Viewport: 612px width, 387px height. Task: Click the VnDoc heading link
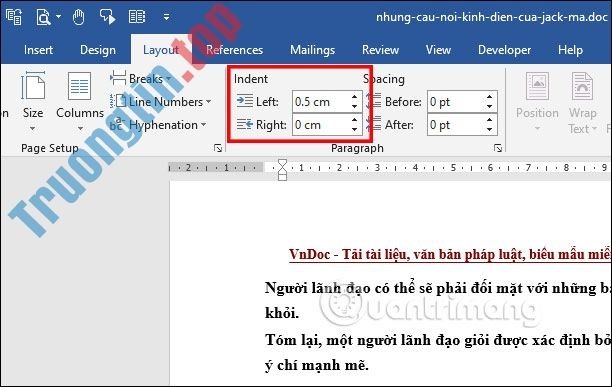(x=450, y=255)
